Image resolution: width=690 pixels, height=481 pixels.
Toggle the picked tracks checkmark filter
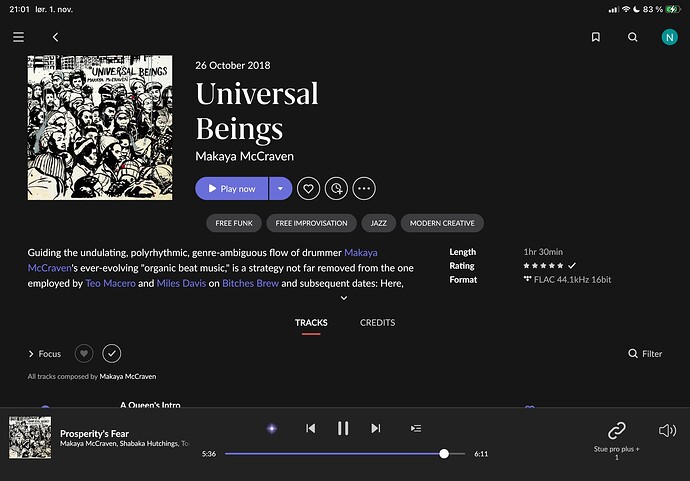click(112, 353)
